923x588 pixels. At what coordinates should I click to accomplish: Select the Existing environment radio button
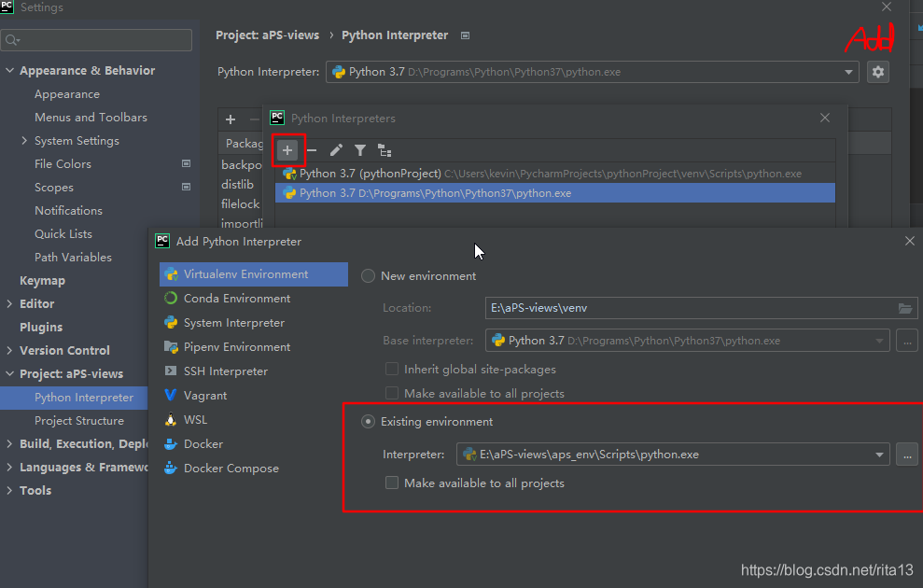pyautogui.click(x=368, y=421)
